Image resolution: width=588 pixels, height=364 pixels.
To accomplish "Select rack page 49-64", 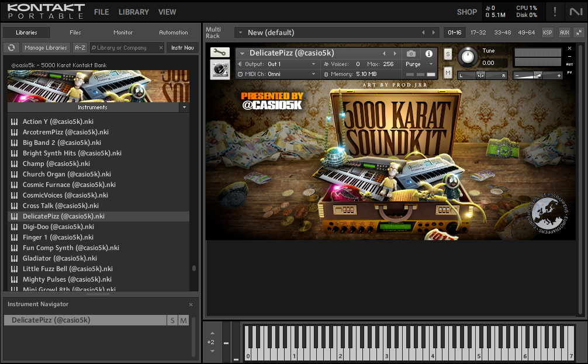I will 526,33.
